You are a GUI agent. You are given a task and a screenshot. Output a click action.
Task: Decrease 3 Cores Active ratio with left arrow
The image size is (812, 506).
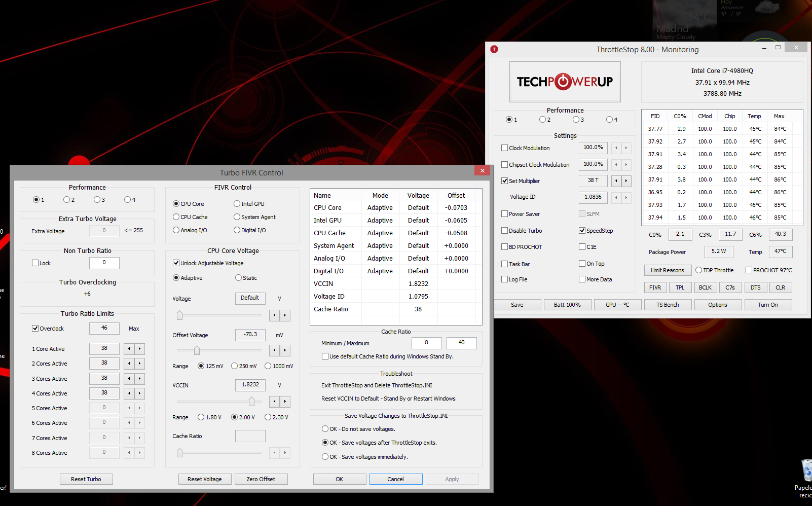pos(130,379)
